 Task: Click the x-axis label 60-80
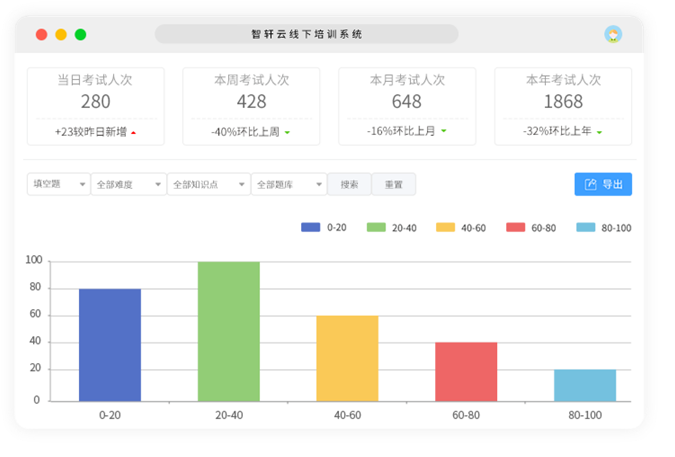pos(466,415)
